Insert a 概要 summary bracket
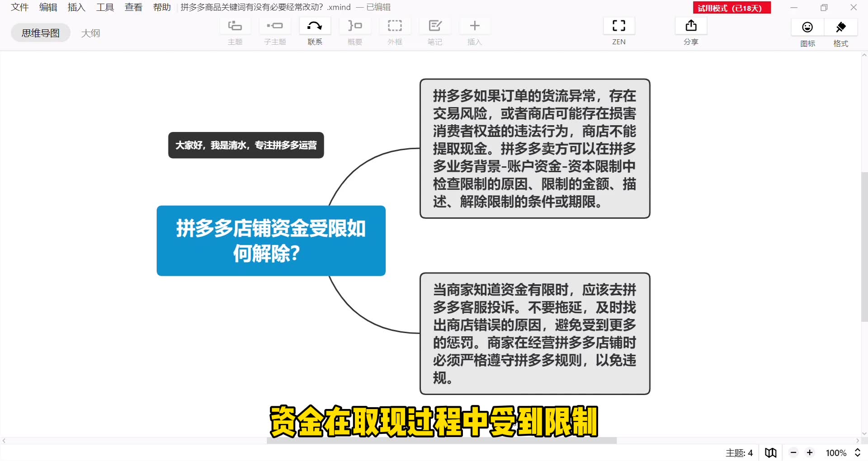This screenshot has height=461, width=868. [x=355, y=26]
